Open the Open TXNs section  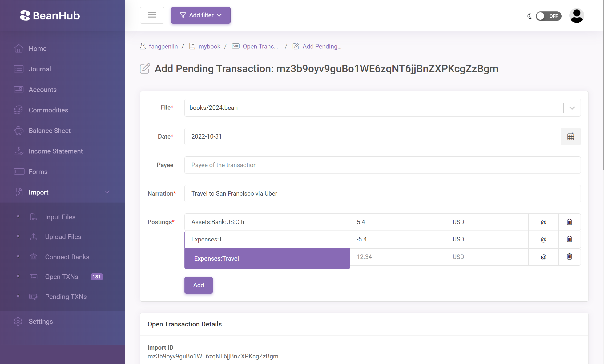(x=62, y=276)
